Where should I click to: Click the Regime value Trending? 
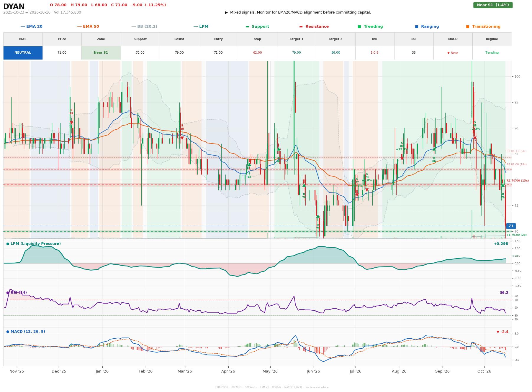(x=492, y=53)
